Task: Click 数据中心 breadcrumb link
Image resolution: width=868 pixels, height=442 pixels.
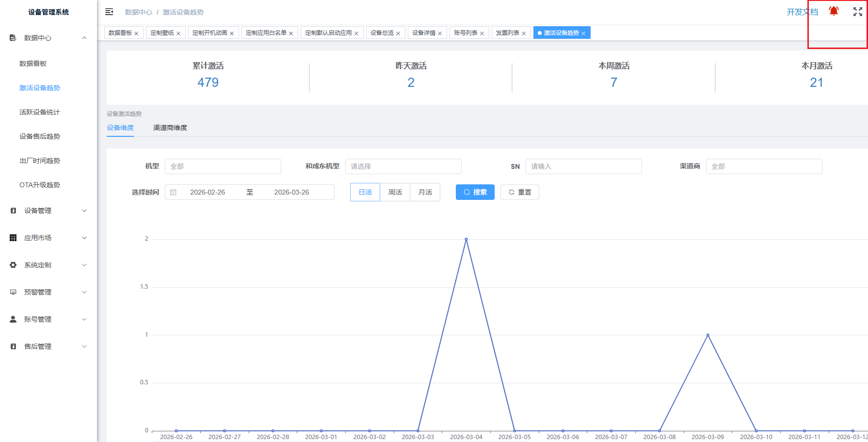Action: 138,12
